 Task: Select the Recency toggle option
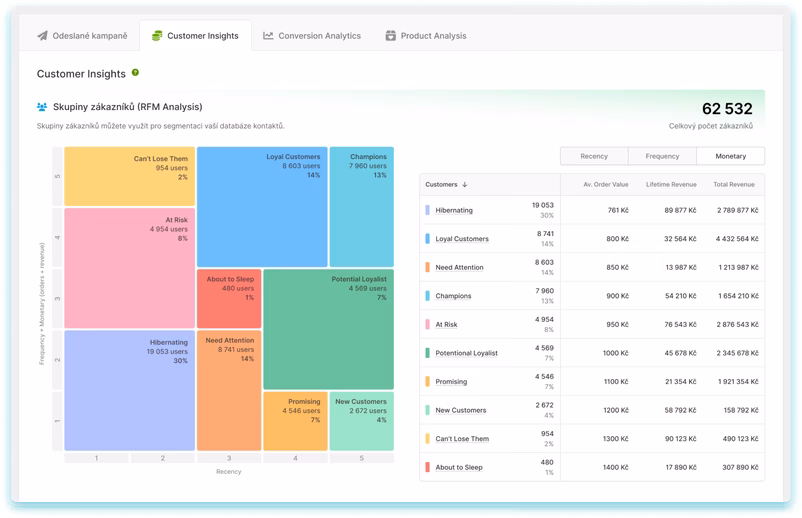[x=594, y=156]
